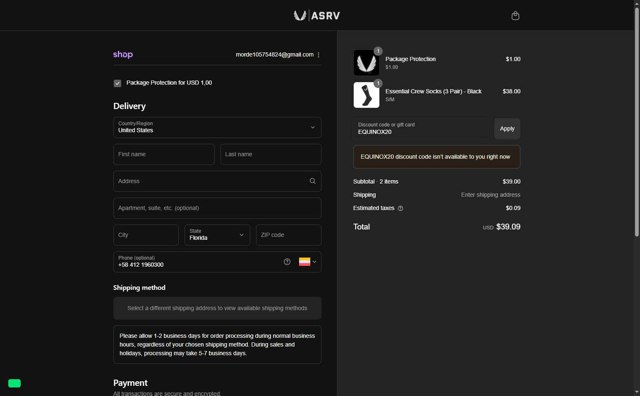The width and height of the screenshot is (640, 396).
Task: Click the Enter shipping address text
Action: click(490, 195)
